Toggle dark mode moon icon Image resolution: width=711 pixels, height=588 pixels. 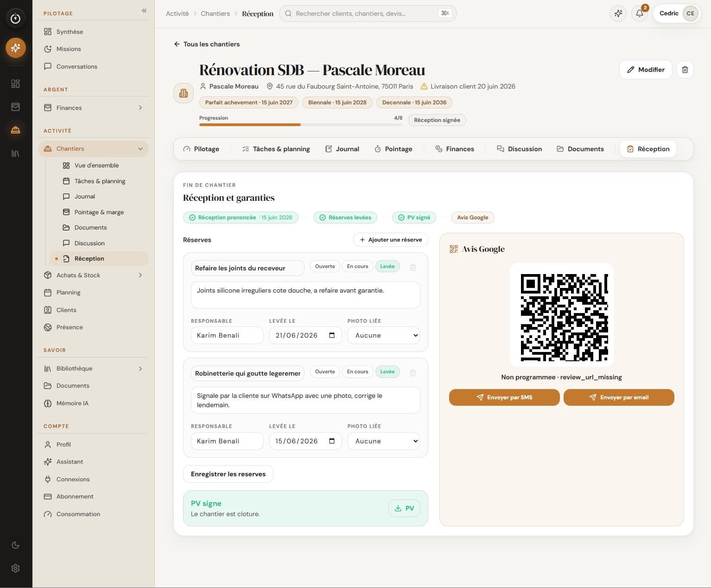(x=16, y=545)
